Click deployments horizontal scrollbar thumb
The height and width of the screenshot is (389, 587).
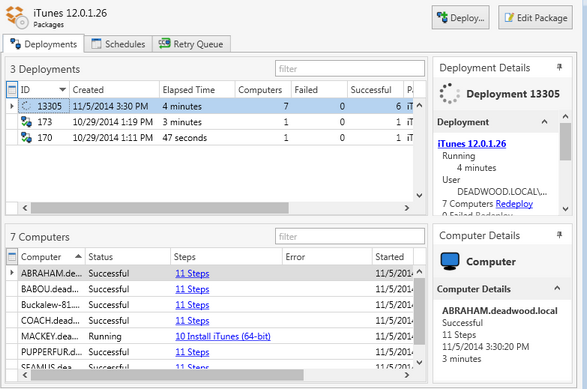[x=160, y=208]
